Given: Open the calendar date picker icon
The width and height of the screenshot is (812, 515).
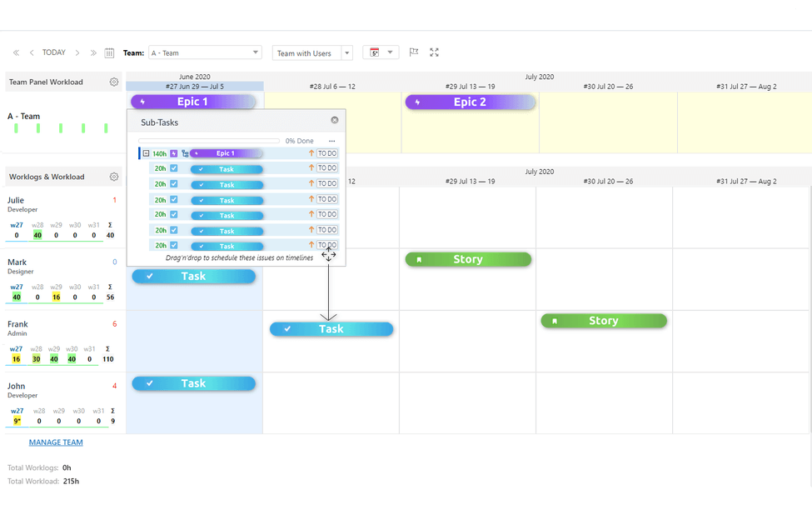Looking at the screenshot, I should [109, 52].
